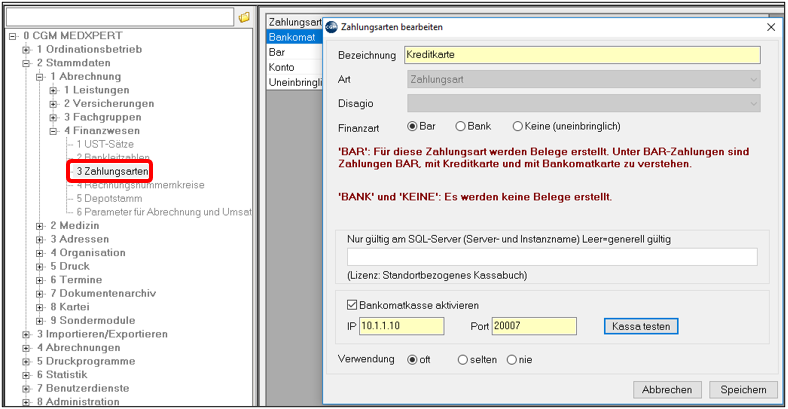Viewport: 788px width, 409px height.
Task: Click Speichern to save payment type
Action: point(743,389)
